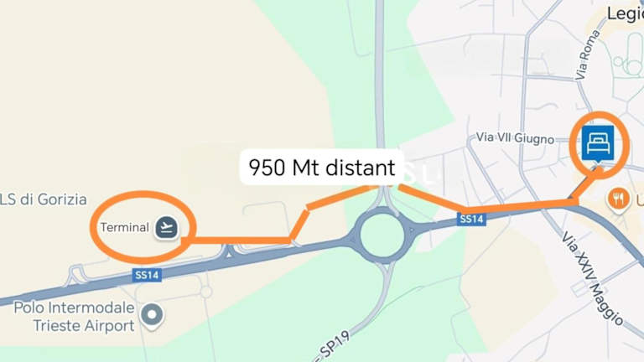644x362 pixels.
Task: Click the orange route segment beside Terminal
Action: (x=236, y=240)
